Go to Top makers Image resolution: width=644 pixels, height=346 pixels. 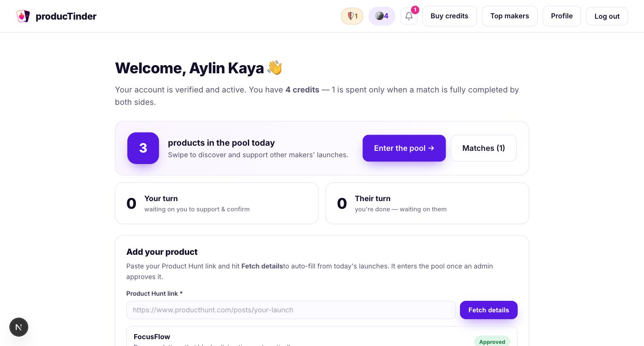[x=509, y=16]
